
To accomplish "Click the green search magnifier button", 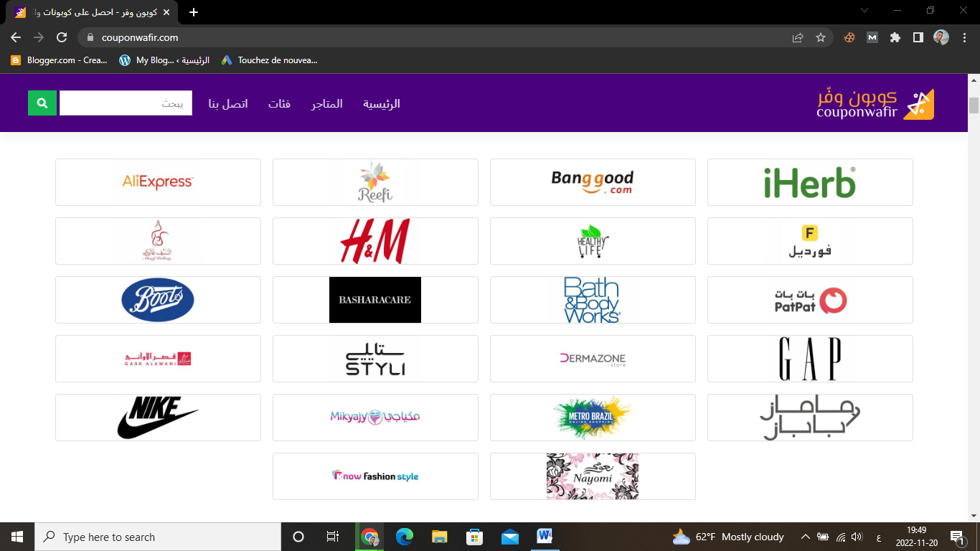I will click(42, 103).
